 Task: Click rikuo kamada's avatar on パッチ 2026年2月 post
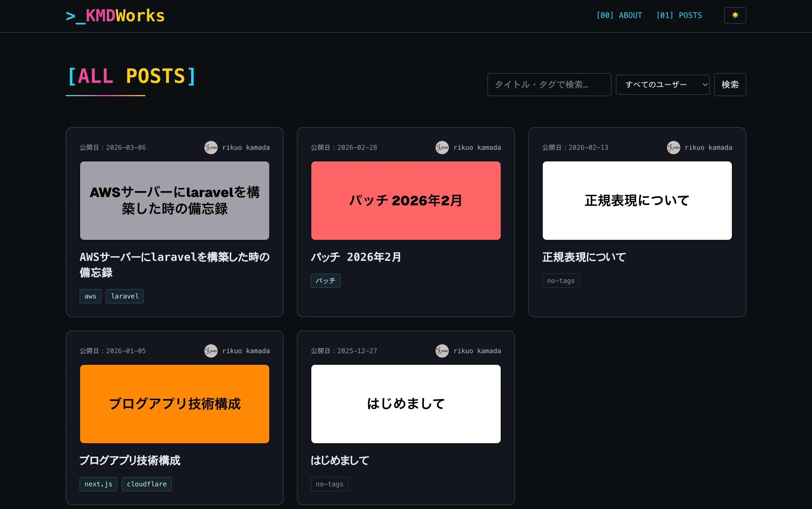pos(442,147)
